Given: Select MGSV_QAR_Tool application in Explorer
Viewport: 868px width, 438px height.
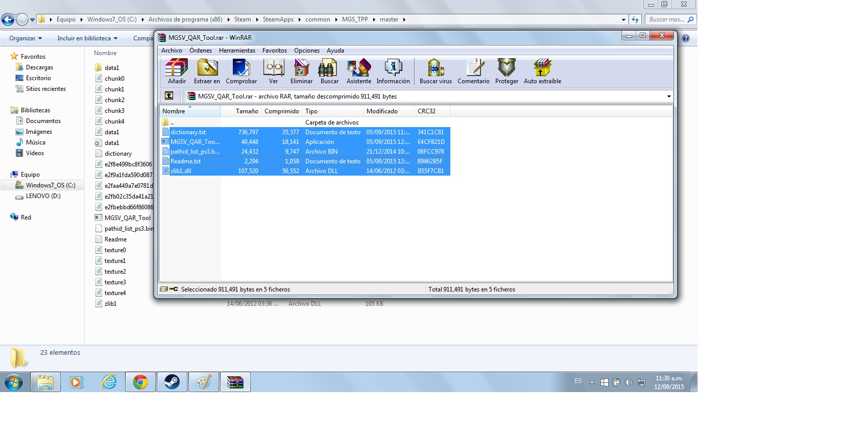Looking at the screenshot, I should tap(127, 218).
